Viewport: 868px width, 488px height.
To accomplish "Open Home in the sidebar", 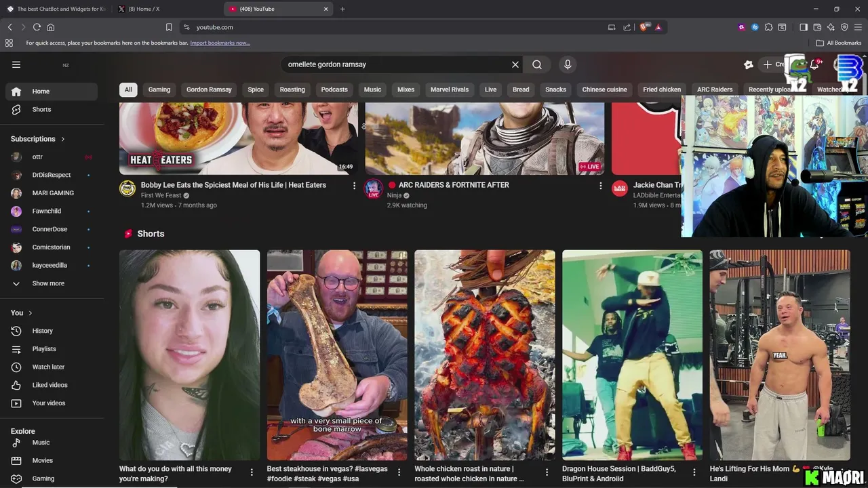I will point(52,91).
